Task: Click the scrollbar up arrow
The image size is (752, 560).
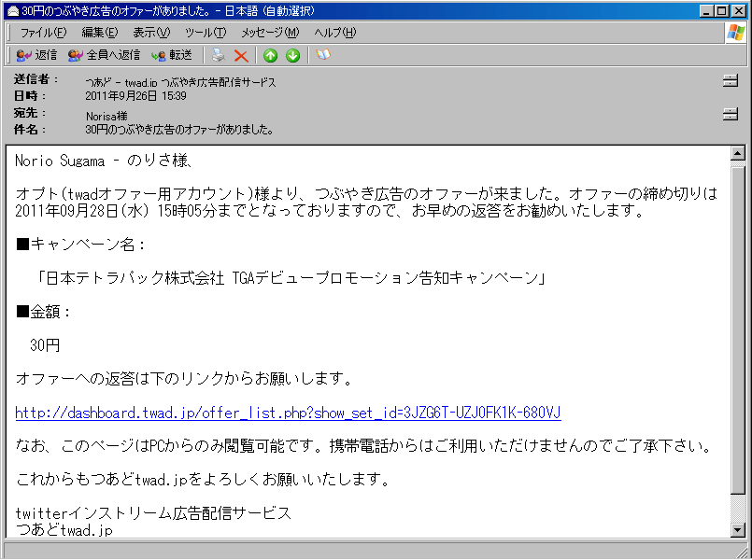Action: 737,153
